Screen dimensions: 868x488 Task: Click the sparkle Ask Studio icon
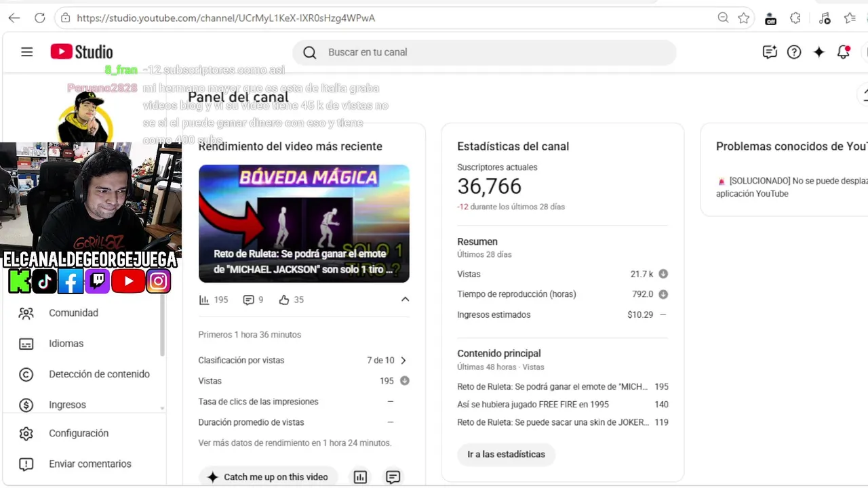point(819,52)
